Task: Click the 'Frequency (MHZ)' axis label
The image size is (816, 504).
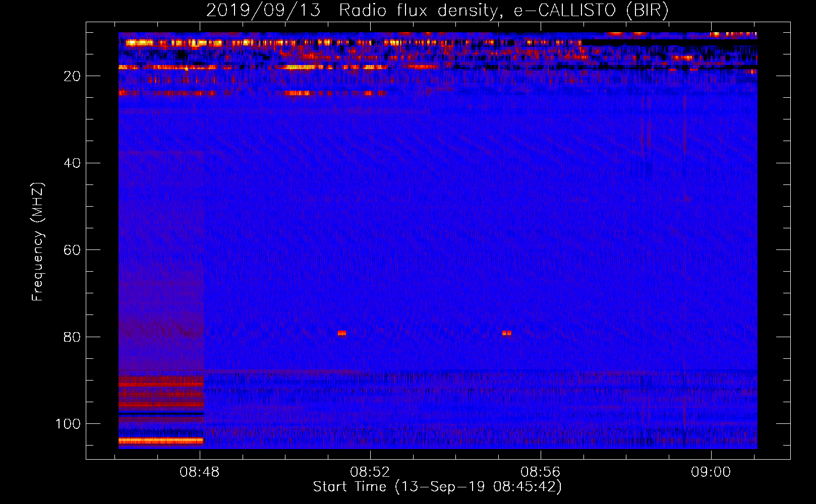Action: tap(38, 242)
